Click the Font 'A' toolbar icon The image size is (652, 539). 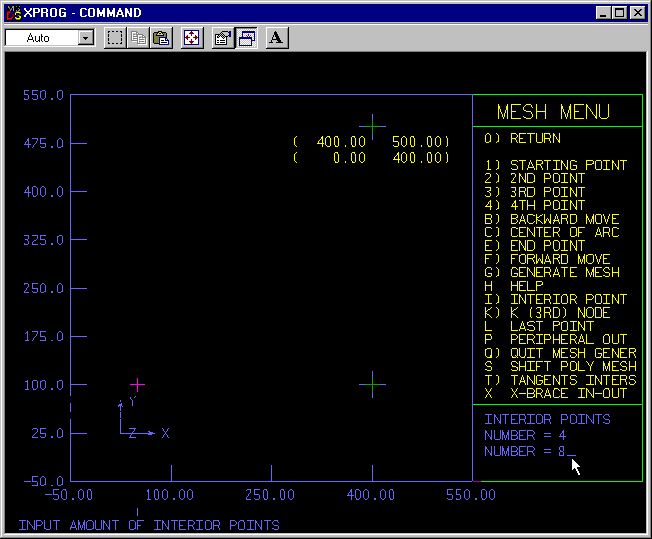coord(277,38)
